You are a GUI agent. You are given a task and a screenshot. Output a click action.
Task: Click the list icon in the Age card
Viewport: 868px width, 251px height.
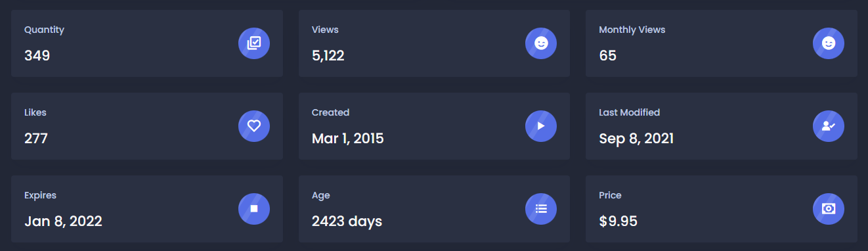pyautogui.click(x=541, y=209)
